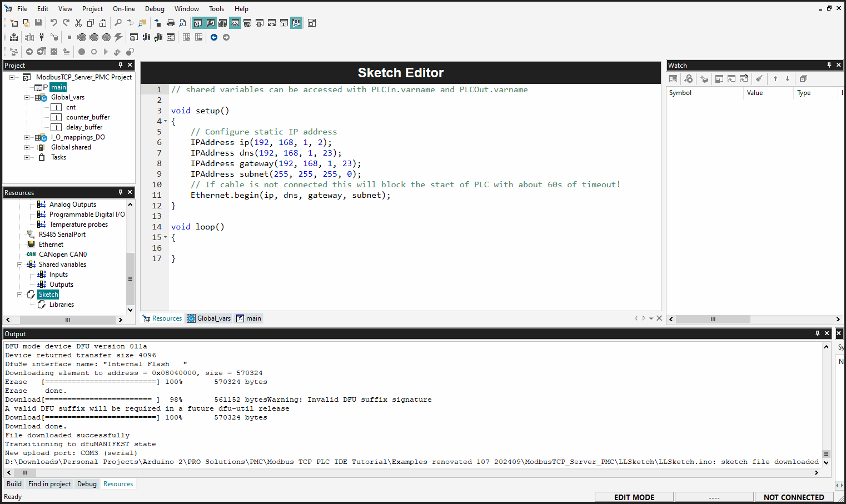This screenshot has height=504, width=846.
Task: Switch to the Global_vars editor tab
Action: [209, 318]
